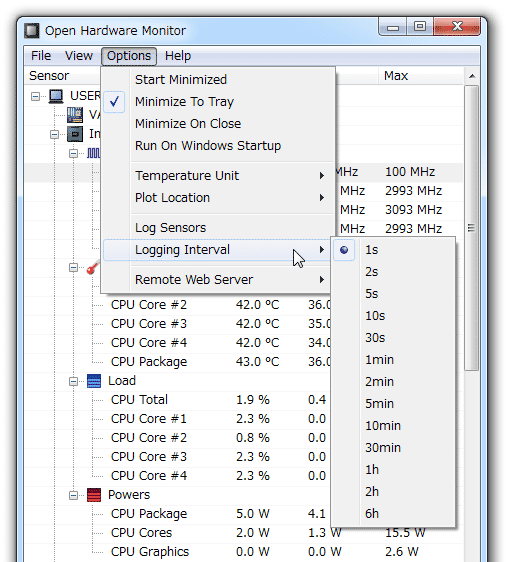
Task: Select the Load group label
Action: coord(122,381)
